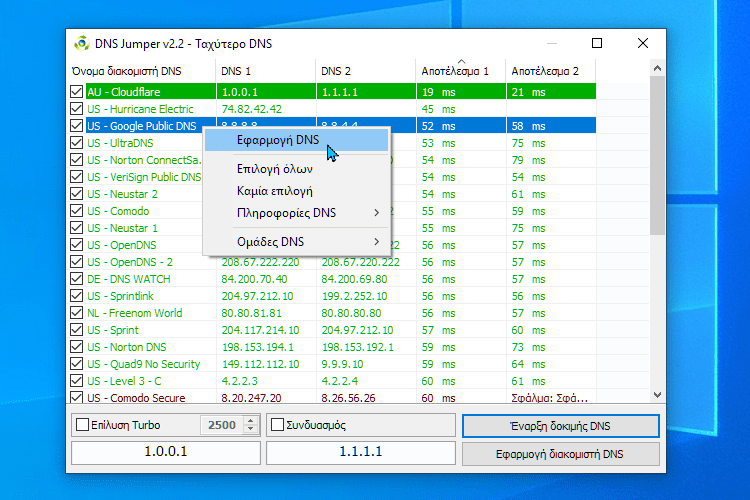Uncheck the US - Comodo checkbox
This screenshot has width=750, height=500.
pos(76,211)
